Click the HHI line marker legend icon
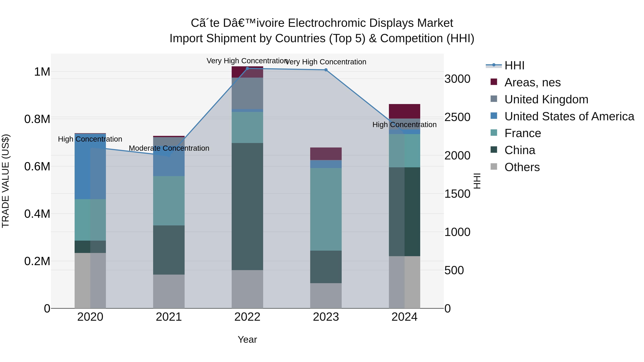Screen dimensions: 644x362 click(494, 65)
